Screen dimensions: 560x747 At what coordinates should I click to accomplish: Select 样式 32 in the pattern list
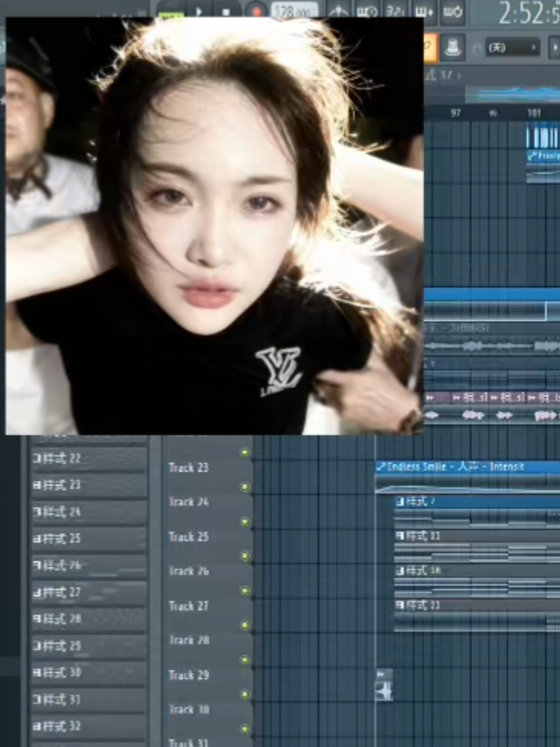[x=89, y=726]
